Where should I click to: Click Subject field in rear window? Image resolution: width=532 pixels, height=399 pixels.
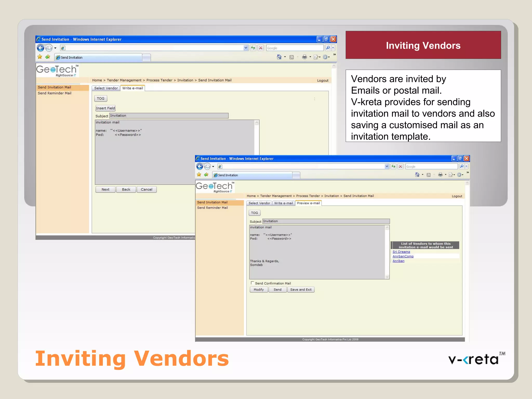pos(169,116)
